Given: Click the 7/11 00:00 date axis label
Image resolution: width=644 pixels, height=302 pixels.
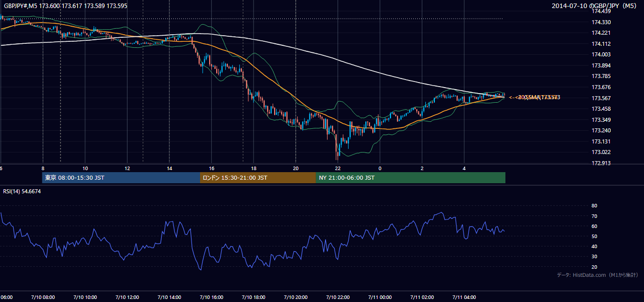Looking at the screenshot, I should tap(380, 297).
